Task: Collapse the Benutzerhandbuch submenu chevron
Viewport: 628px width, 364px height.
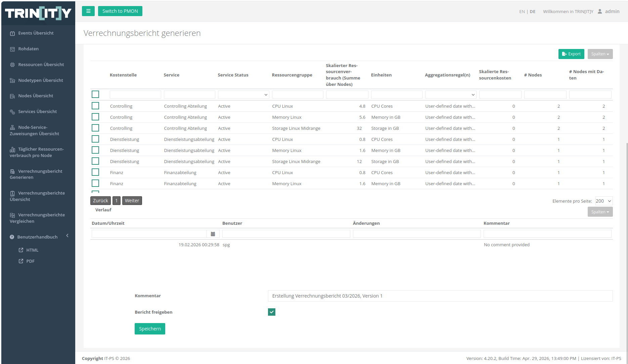Action: (x=68, y=236)
